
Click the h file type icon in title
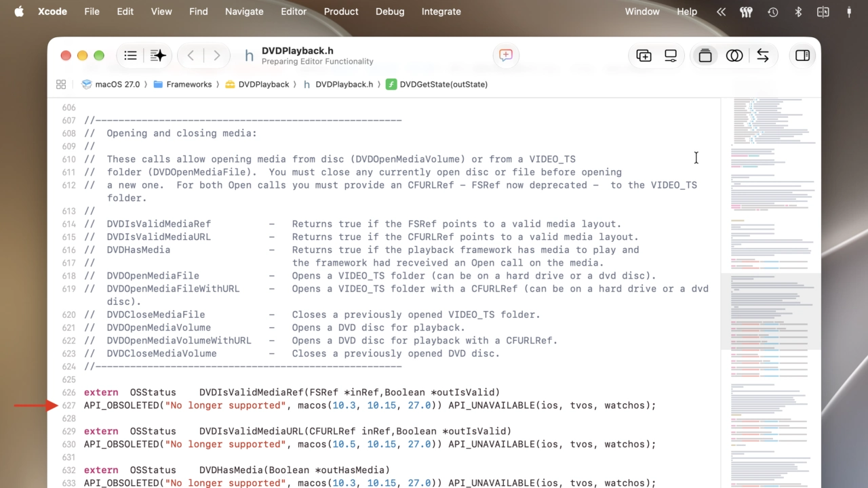point(249,56)
